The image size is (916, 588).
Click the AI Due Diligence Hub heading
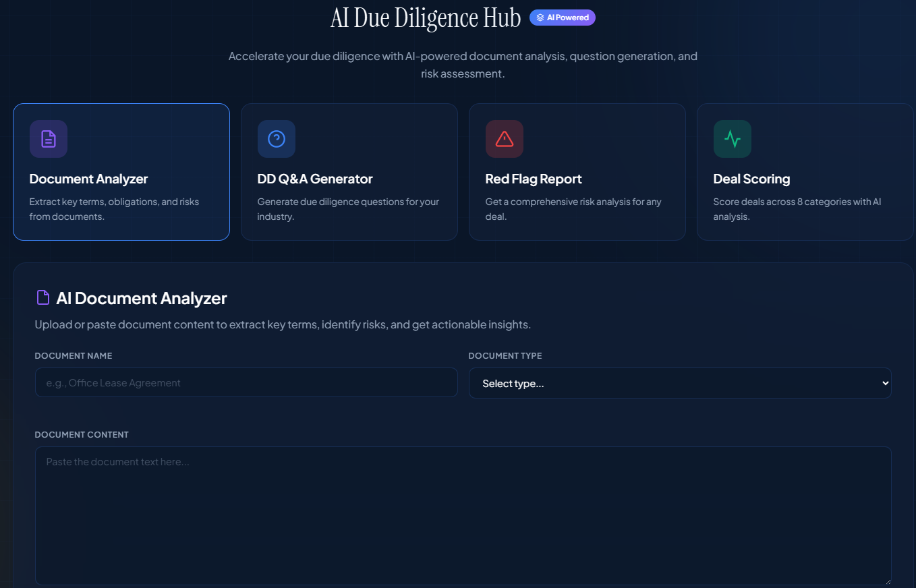tap(425, 18)
